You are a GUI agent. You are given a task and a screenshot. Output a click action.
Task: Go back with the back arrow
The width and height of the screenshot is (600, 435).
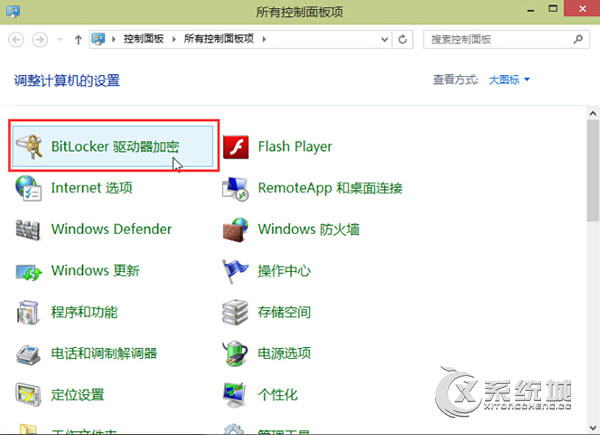16,39
